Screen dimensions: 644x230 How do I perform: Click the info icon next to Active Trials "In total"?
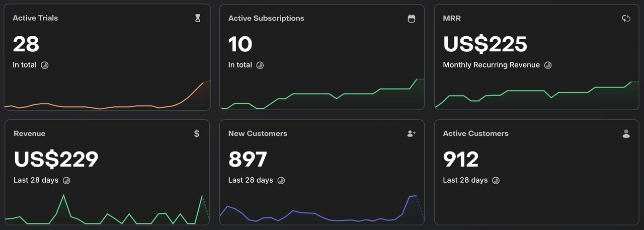point(45,65)
